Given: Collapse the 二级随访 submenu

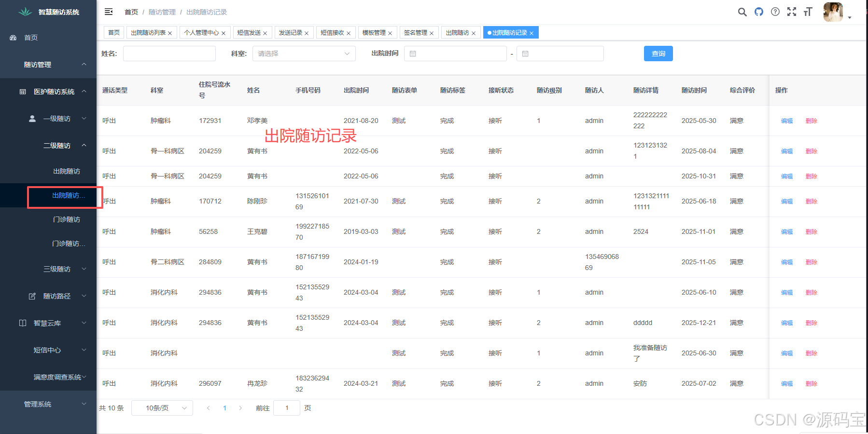Looking at the screenshot, I should pyautogui.click(x=48, y=146).
